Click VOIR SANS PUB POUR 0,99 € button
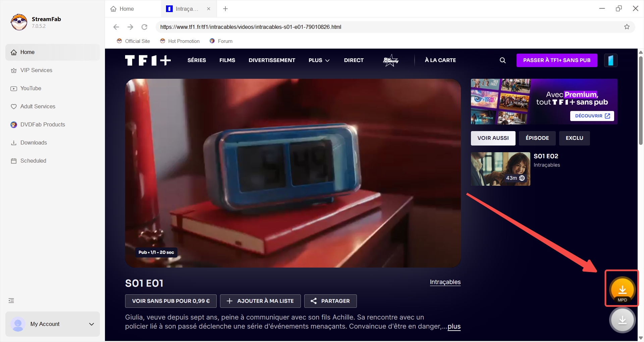This screenshot has height=342, width=644. coord(171,301)
